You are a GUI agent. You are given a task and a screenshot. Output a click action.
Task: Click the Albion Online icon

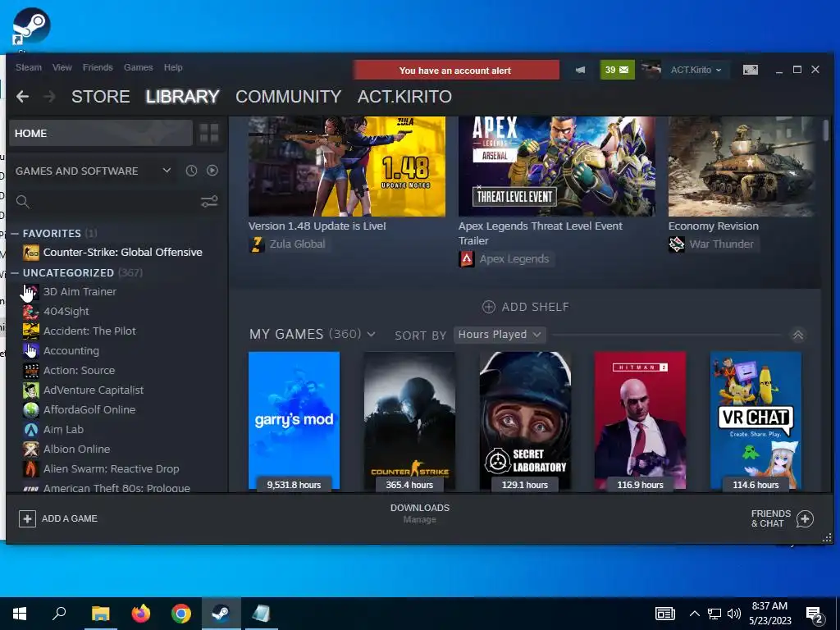point(31,449)
